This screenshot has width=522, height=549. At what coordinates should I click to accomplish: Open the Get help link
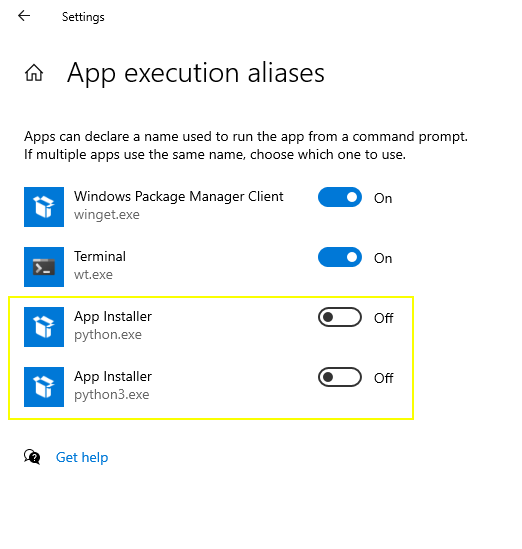[82, 457]
